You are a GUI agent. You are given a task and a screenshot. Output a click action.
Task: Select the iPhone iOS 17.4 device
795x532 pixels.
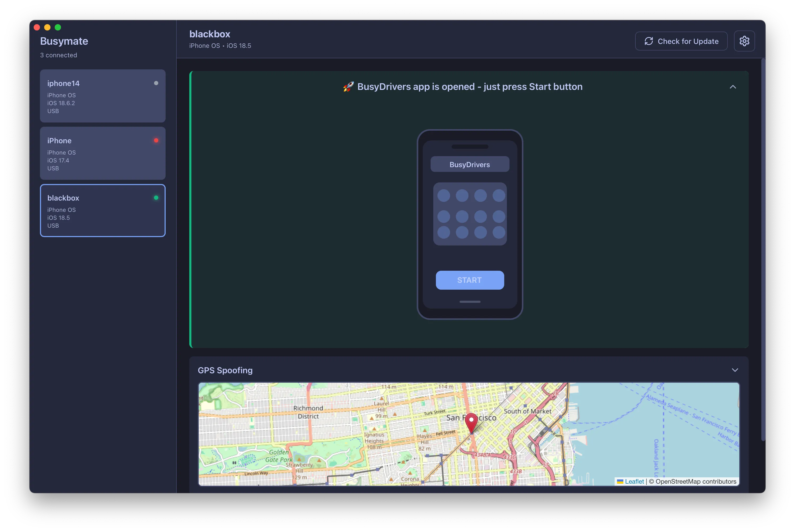point(103,153)
